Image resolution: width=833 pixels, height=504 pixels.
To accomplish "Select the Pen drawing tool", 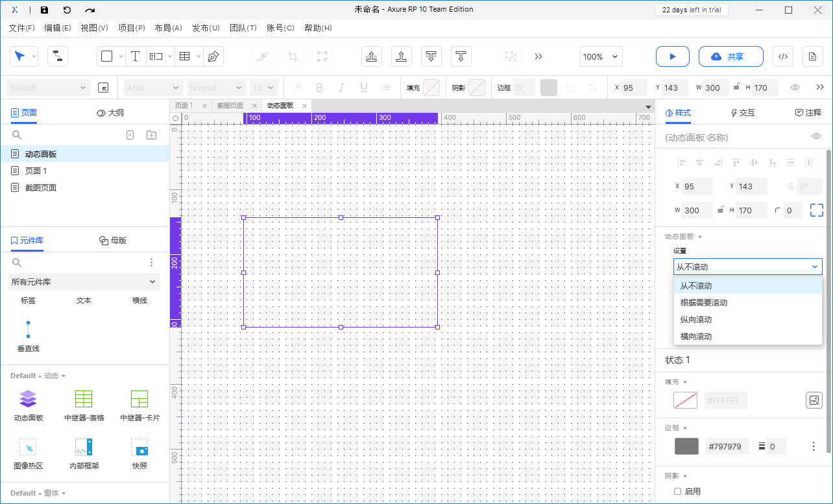I will pyautogui.click(x=213, y=56).
